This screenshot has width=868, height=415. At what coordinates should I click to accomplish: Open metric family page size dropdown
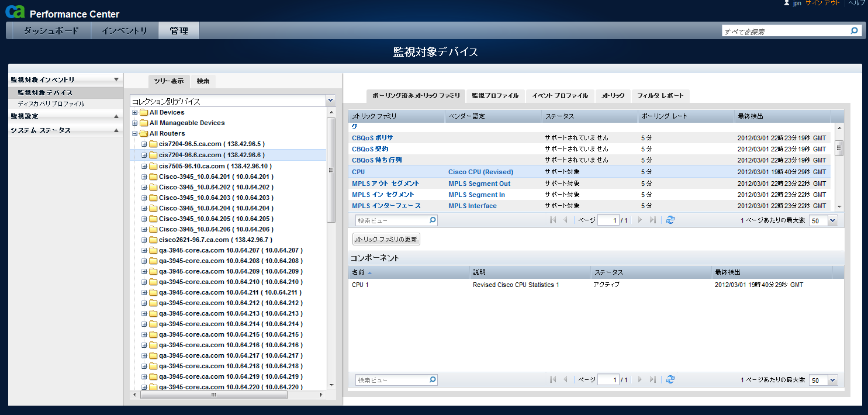(x=832, y=220)
